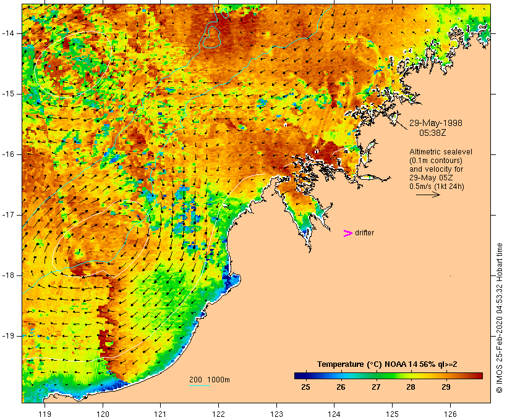Click the heart-shaped cyan contour near 122E
507x420 pixels.
click(212, 37)
